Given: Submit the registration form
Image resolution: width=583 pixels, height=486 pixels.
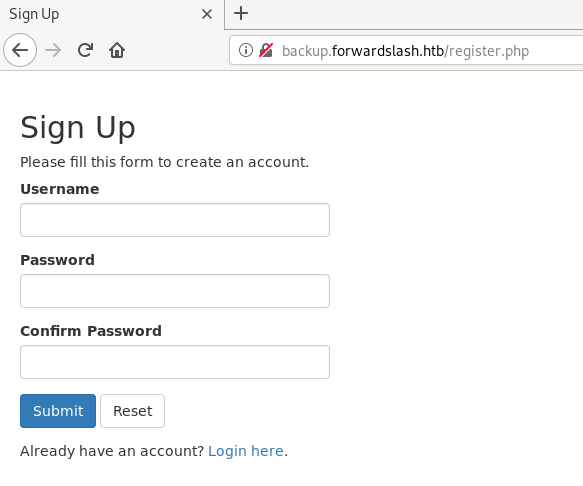Looking at the screenshot, I should pyautogui.click(x=58, y=411).
